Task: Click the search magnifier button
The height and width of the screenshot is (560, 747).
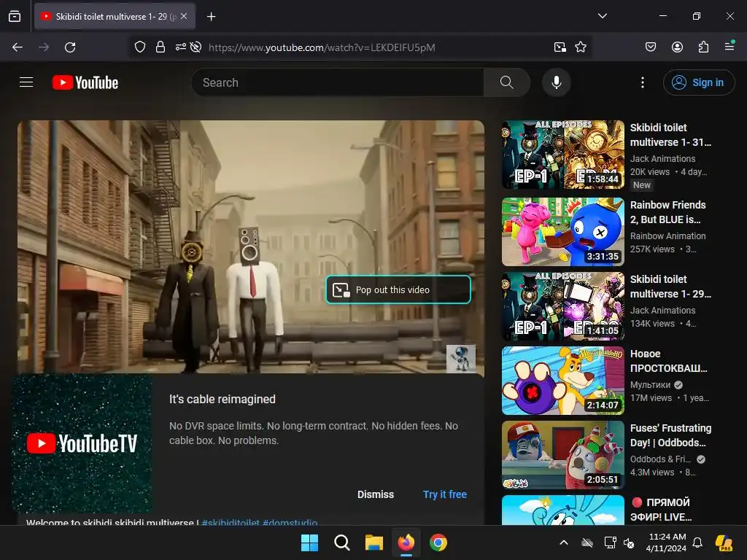Action: tap(507, 82)
